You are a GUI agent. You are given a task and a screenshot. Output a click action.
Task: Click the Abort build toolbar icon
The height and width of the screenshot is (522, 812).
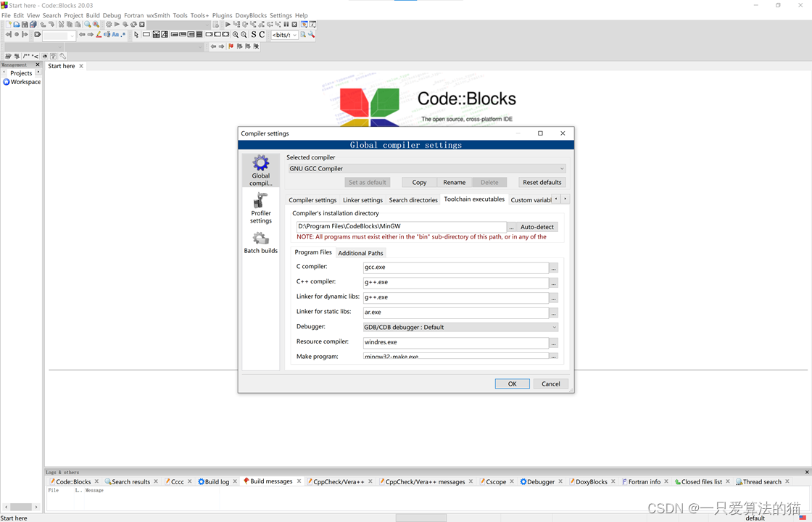pos(142,25)
